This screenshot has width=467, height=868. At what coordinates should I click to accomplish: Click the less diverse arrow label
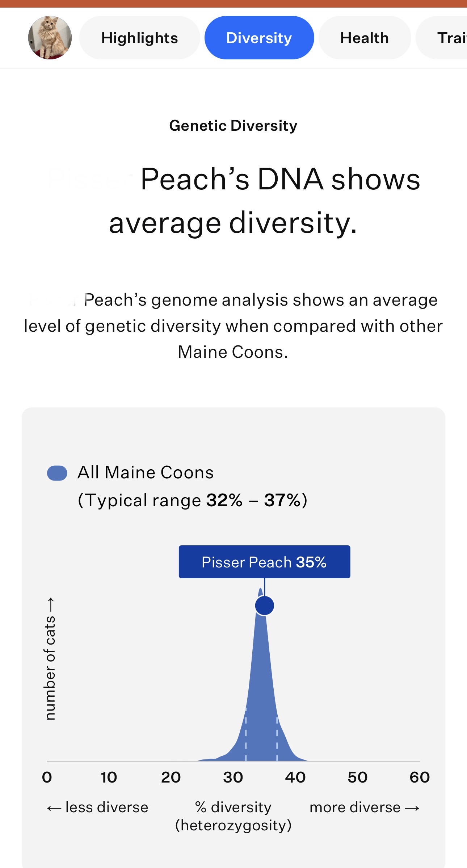pos(97,807)
